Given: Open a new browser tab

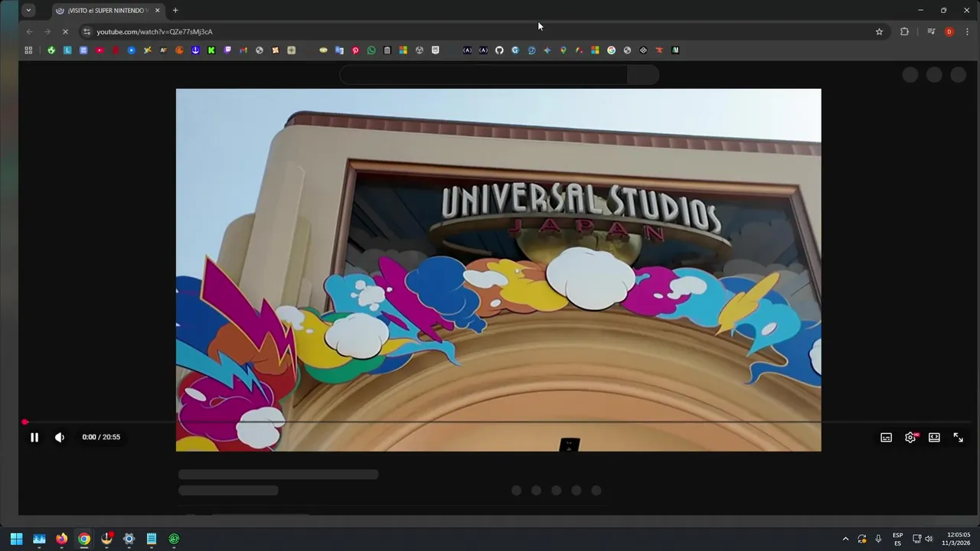Looking at the screenshot, I should 175,10.
